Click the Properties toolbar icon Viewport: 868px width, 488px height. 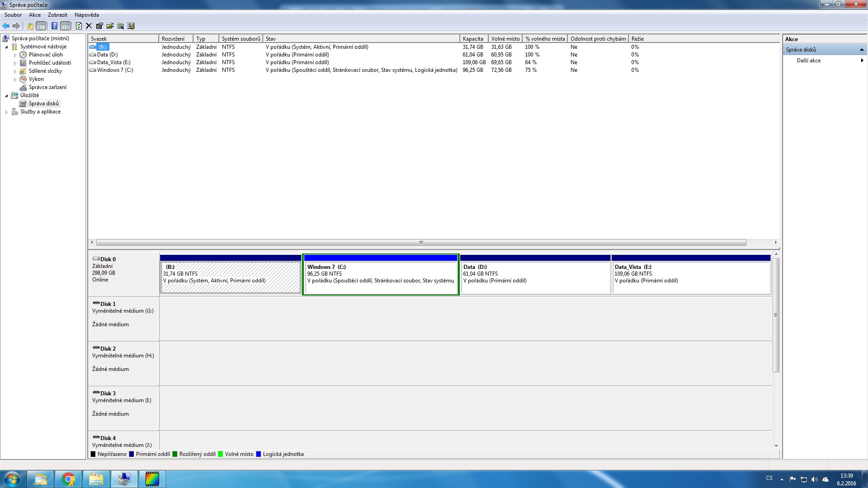point(99,26)
